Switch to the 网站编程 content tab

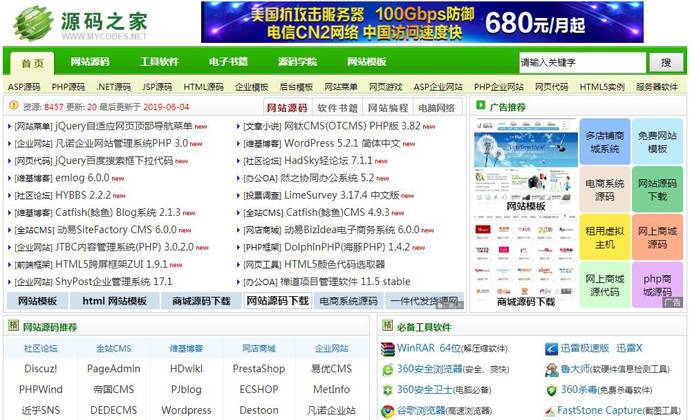coord(388,107)
